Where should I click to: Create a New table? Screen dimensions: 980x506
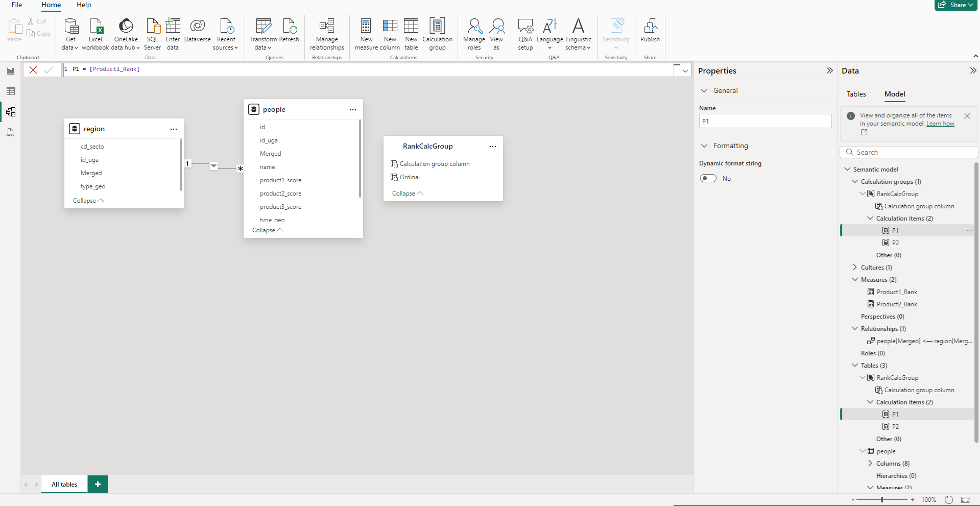[x=411, y=34]
